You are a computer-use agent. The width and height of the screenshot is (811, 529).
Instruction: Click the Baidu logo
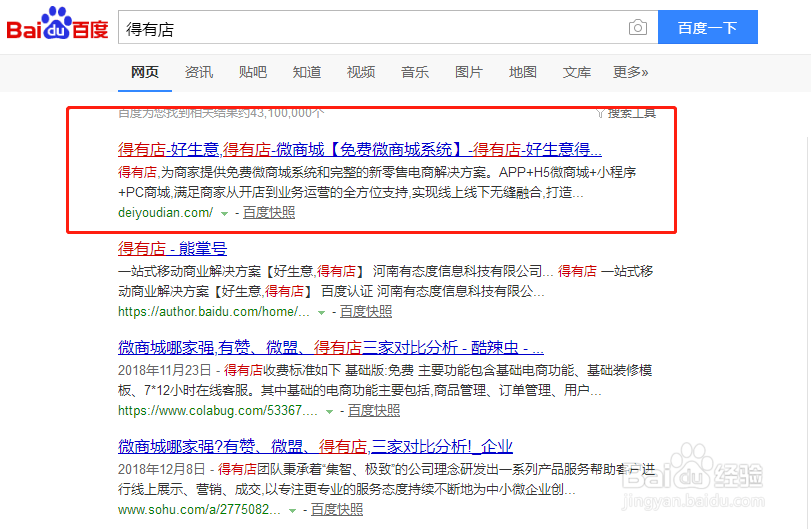(57, 24)
